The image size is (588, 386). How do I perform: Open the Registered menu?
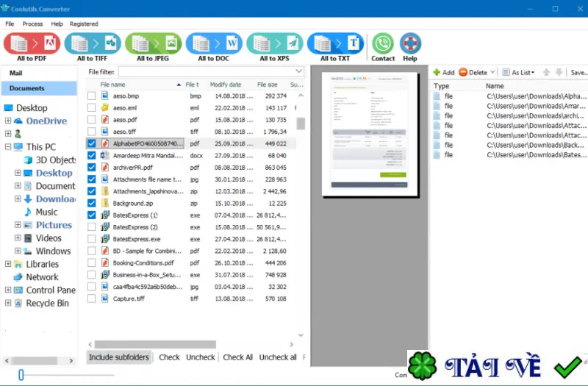click(x=84, y=24)
